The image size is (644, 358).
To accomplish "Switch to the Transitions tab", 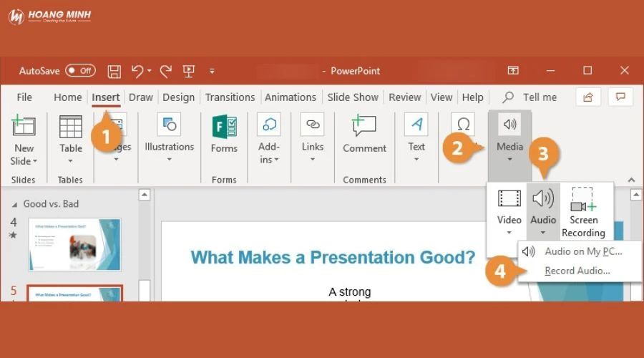I will tap(230, 97).
